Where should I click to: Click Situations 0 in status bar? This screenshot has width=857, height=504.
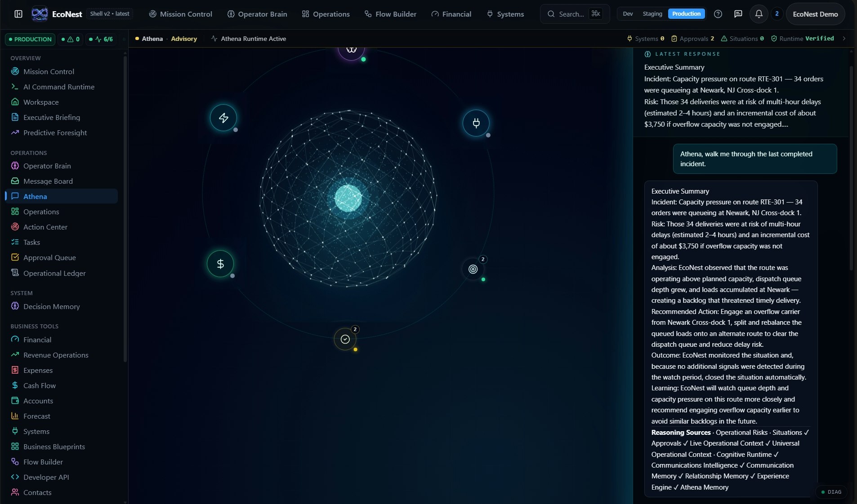(742, 39)
